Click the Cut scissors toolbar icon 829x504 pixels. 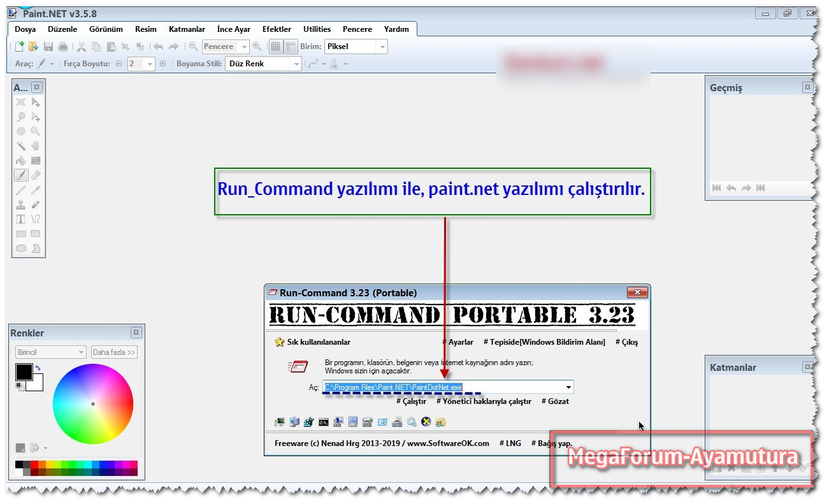click(82, 47)
